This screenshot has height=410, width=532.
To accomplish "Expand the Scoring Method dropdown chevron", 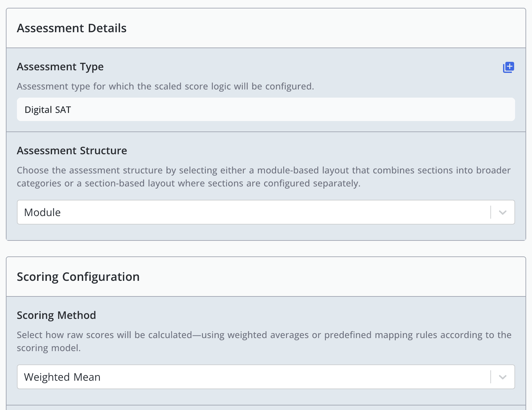I will pos(502,377).
